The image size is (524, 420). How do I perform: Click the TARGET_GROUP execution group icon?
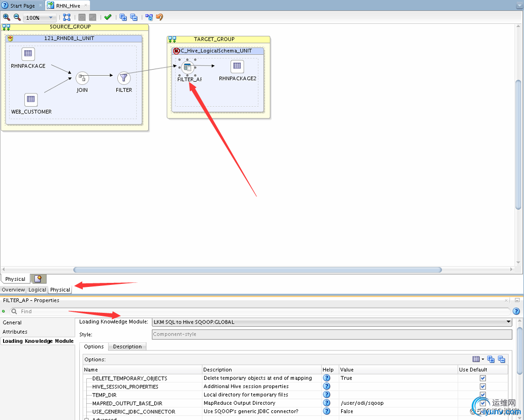pos(172,40)
